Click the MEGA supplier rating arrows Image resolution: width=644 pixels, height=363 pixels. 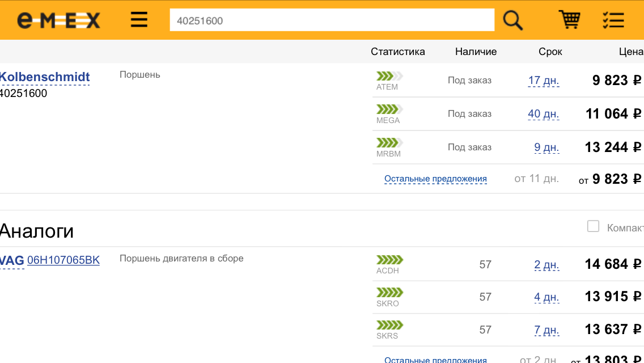pyautogui.click(x=389, y=109)
